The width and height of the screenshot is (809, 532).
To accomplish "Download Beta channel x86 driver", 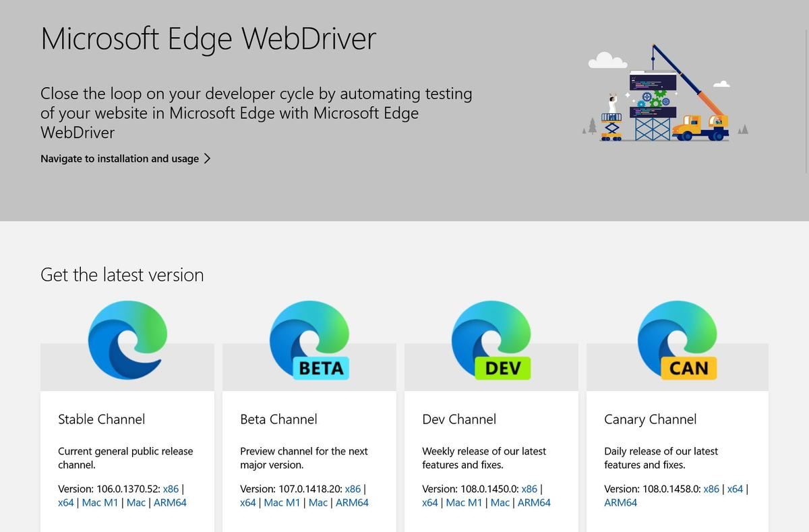I will [x=353, y=489].
